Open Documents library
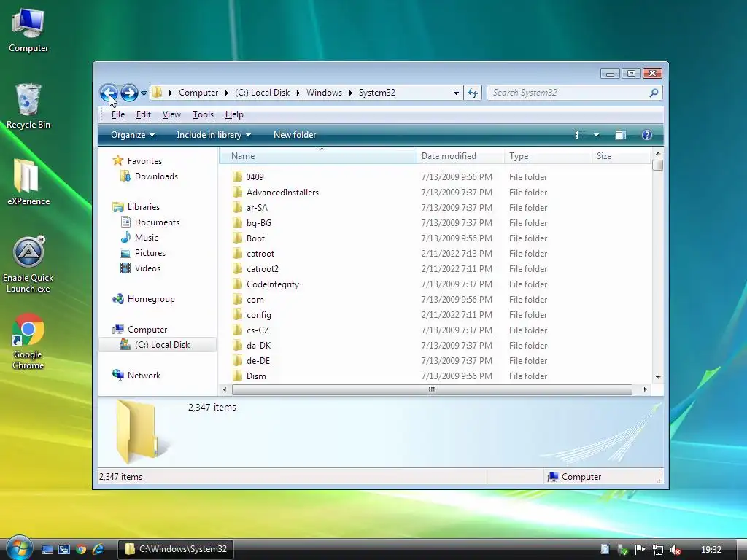The height and width of the screenshot is (560, 747). tap(157, 222)
